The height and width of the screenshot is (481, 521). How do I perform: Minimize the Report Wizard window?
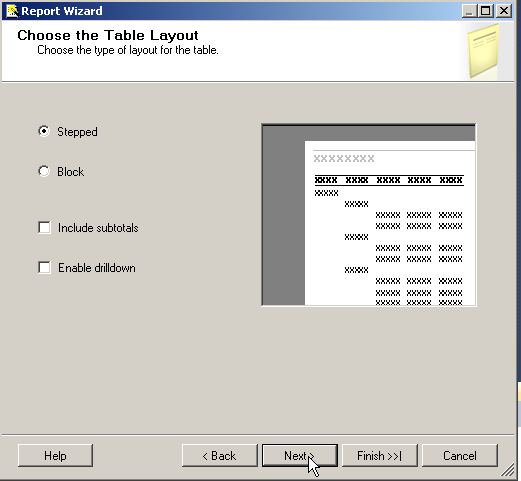469,11
